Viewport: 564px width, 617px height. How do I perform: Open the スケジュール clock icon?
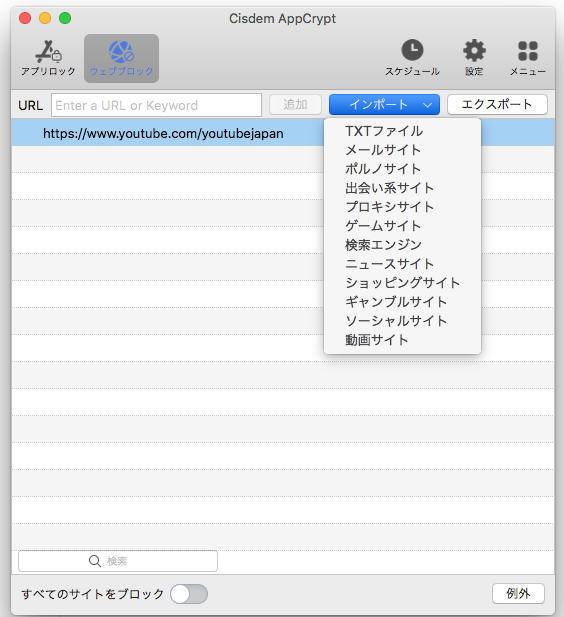click(412, 50)
